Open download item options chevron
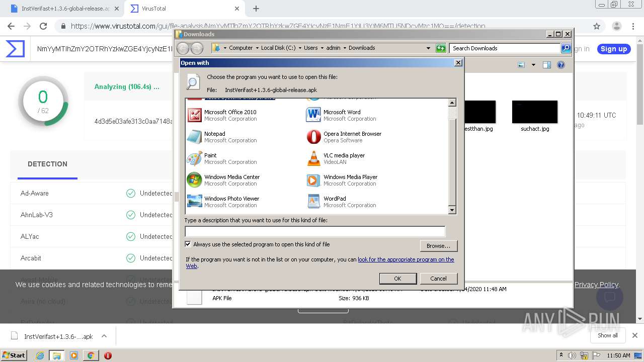This screenshot has width=644, height=362. 104,336
